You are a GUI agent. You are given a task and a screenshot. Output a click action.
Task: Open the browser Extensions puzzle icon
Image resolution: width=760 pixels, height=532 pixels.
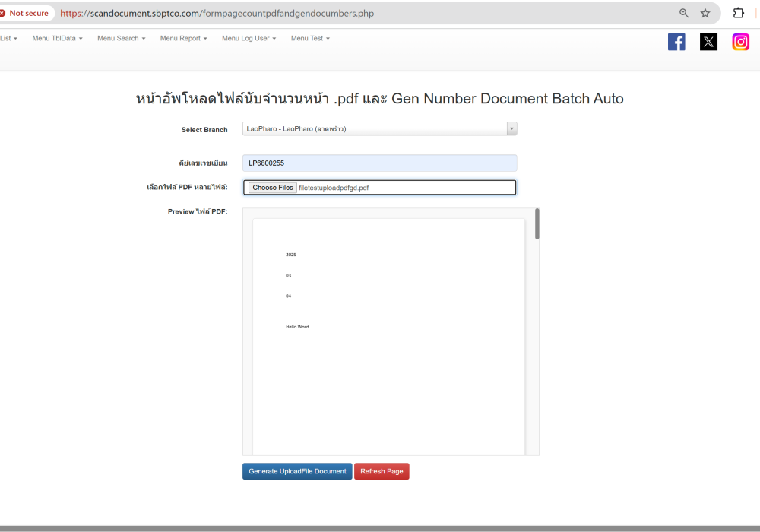point(738,13)
